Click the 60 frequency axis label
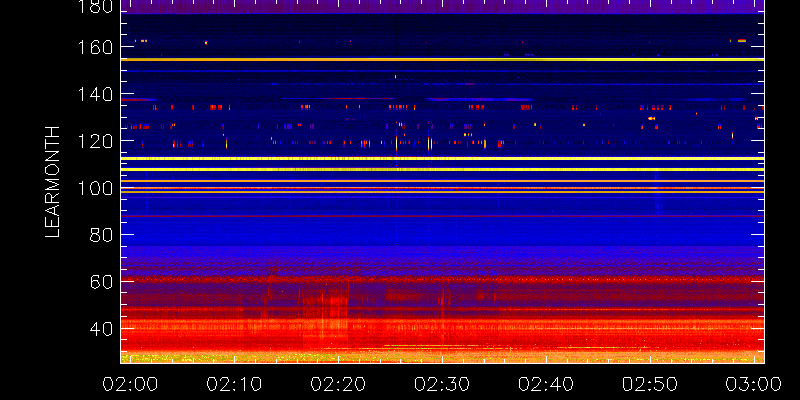 101,282
